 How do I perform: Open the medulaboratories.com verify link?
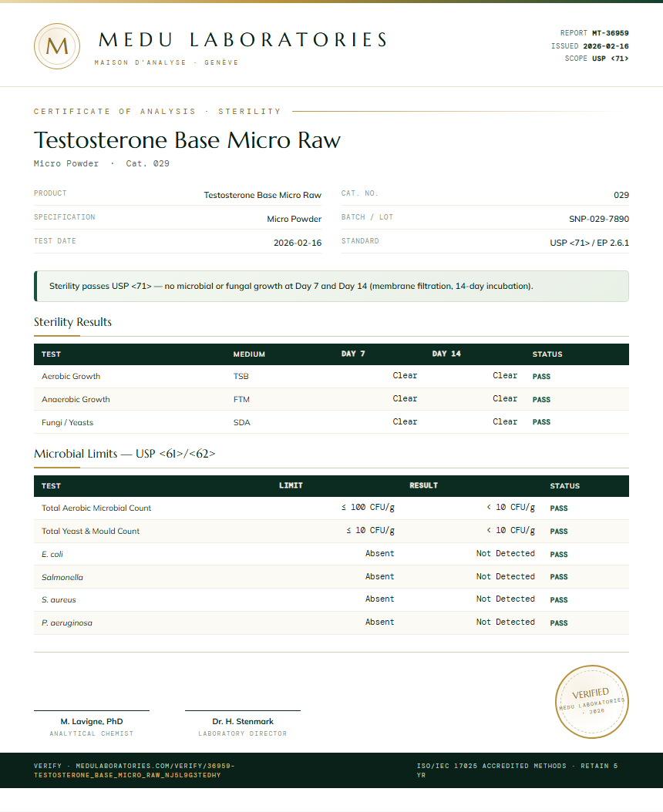(x=134, y=770)
